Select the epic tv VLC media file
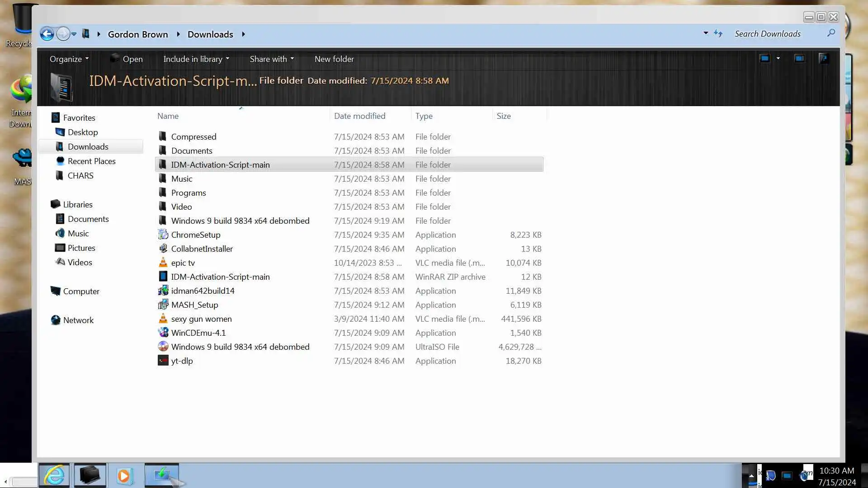This screenshot has height=488, width=868. (183, 263)
